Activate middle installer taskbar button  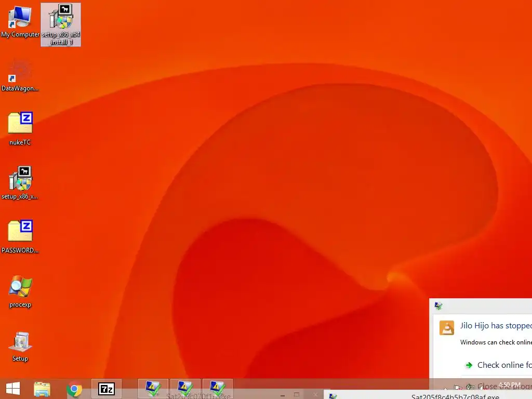pyautogui.click(x=185, y=389)
